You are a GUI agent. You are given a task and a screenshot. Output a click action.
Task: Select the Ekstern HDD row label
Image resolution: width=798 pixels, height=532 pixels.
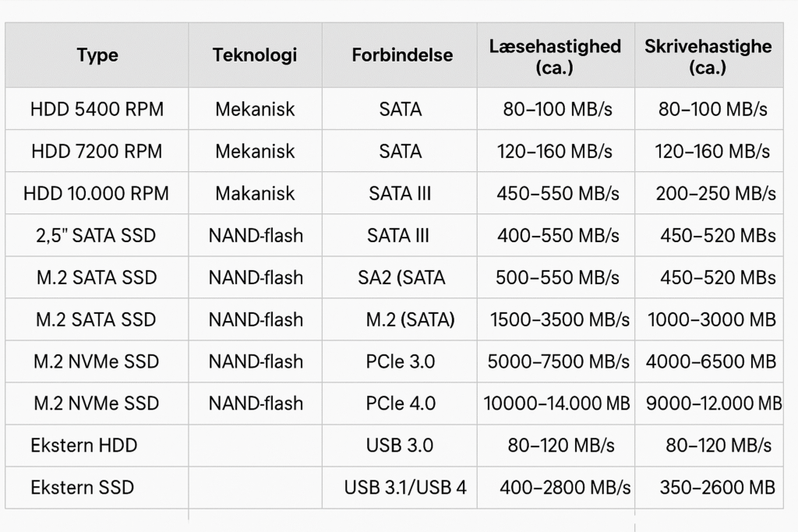click(x=84, y=446)
